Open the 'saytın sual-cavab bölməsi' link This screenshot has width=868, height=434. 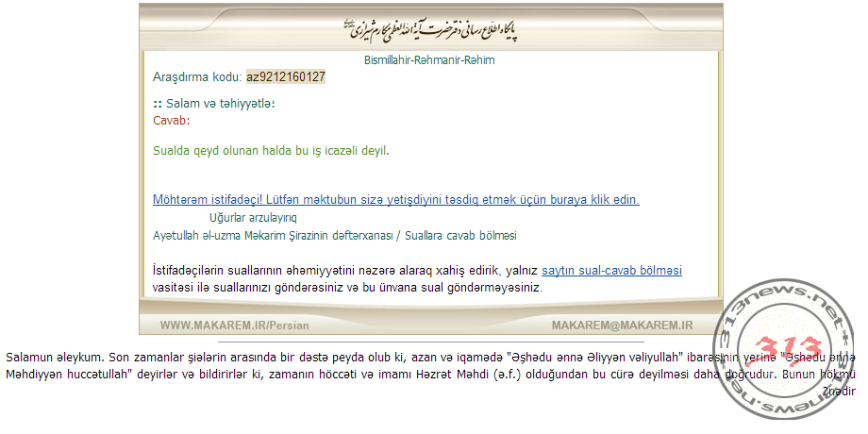[611, 272]
